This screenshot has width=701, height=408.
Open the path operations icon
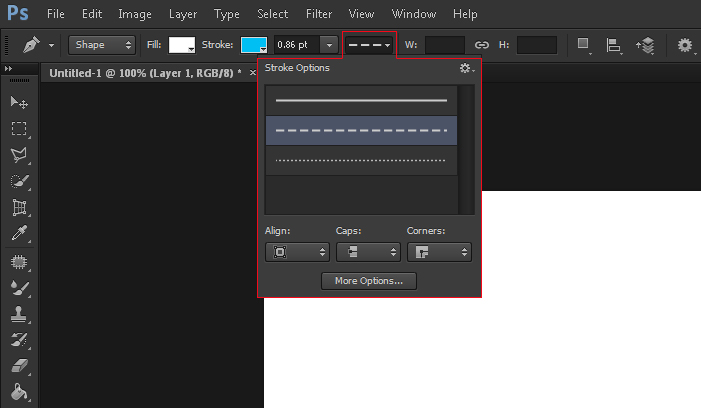click(584, 45)
